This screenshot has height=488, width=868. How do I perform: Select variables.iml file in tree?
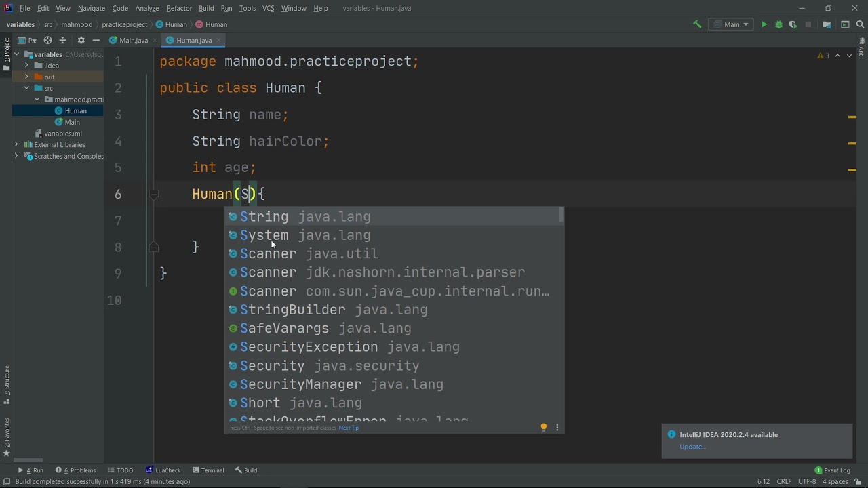63,134
